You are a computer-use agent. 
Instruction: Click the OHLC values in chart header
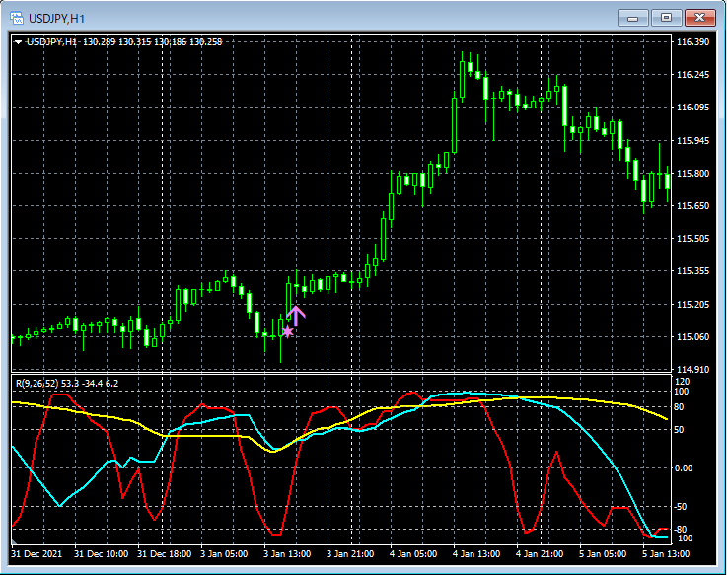(153, 42)
